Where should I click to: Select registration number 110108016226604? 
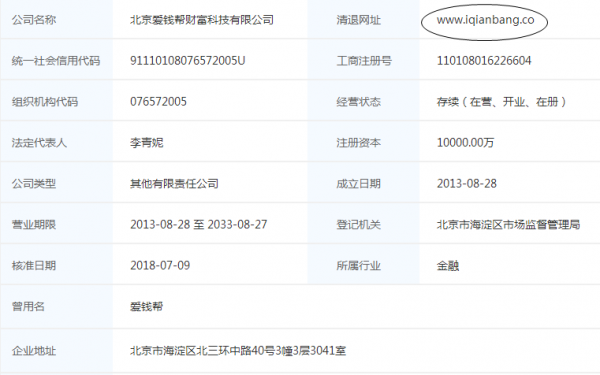pos(484,61)
